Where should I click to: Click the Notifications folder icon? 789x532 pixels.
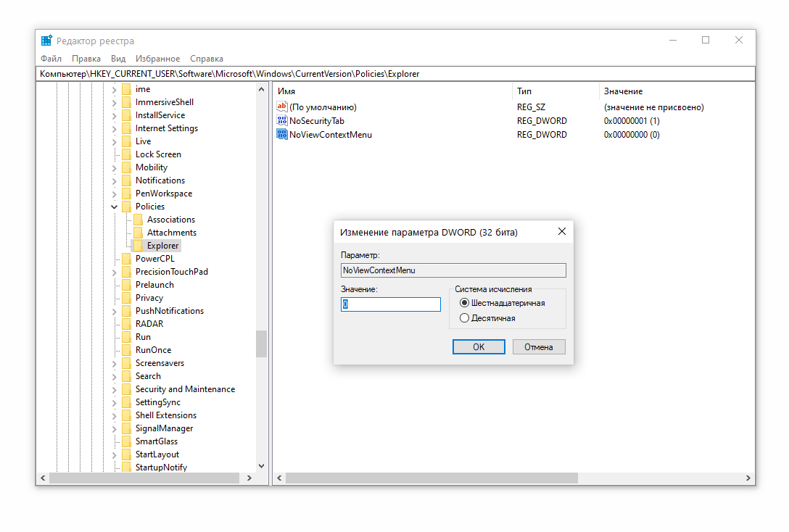126,180
